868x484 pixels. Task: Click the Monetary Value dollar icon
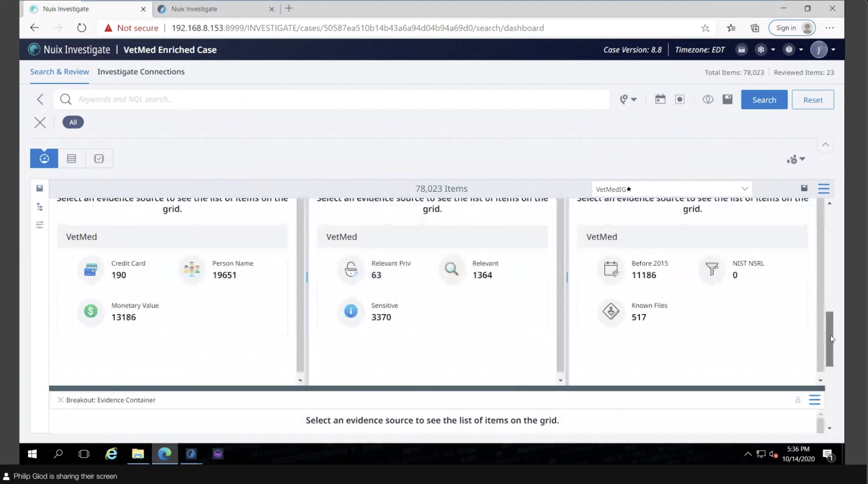pyautogui.click(x=91, y=311)
